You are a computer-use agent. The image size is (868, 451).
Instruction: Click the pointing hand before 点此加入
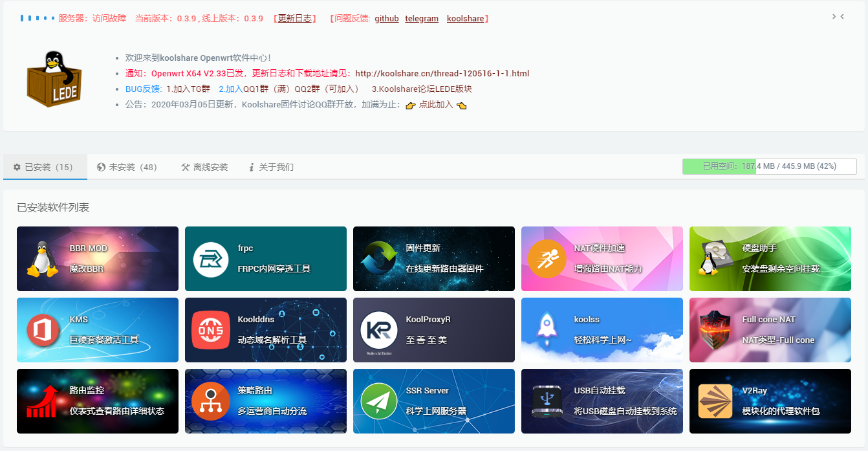[x=410, y=105]
